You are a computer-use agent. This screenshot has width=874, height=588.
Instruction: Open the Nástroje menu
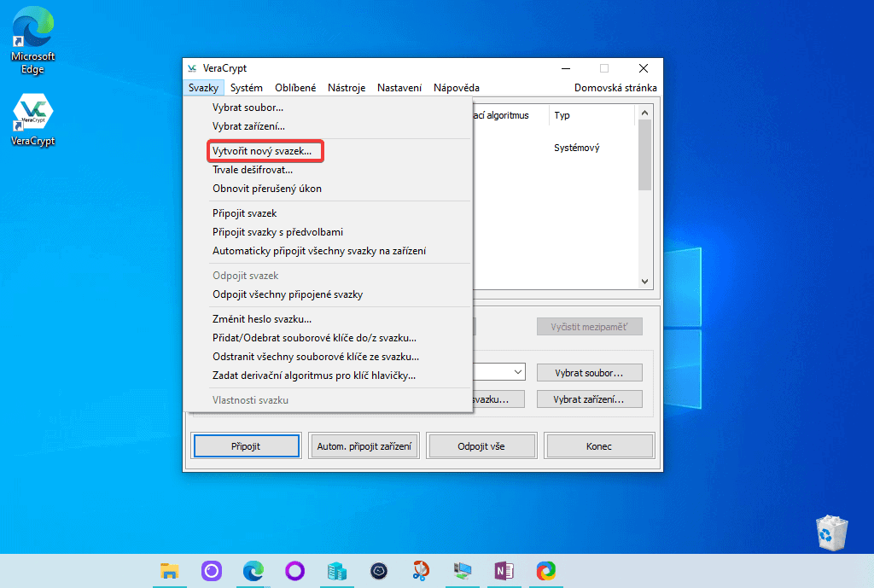pos(347,88)
